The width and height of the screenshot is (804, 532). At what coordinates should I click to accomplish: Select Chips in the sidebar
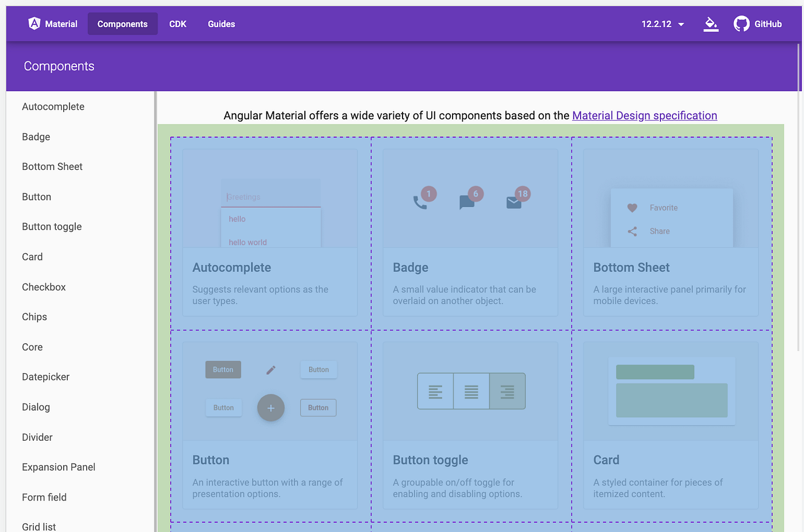coord(34,317)
